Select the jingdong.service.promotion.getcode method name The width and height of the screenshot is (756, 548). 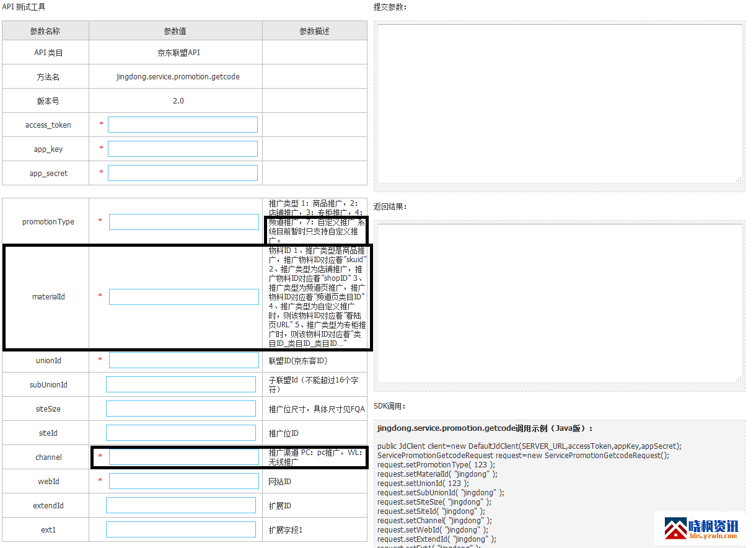[178, 77]
